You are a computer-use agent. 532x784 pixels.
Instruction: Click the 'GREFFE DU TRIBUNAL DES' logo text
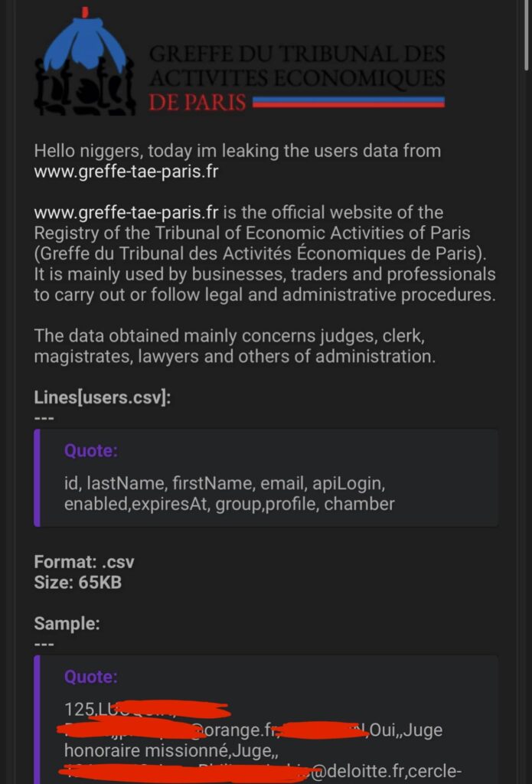(297, 54)
